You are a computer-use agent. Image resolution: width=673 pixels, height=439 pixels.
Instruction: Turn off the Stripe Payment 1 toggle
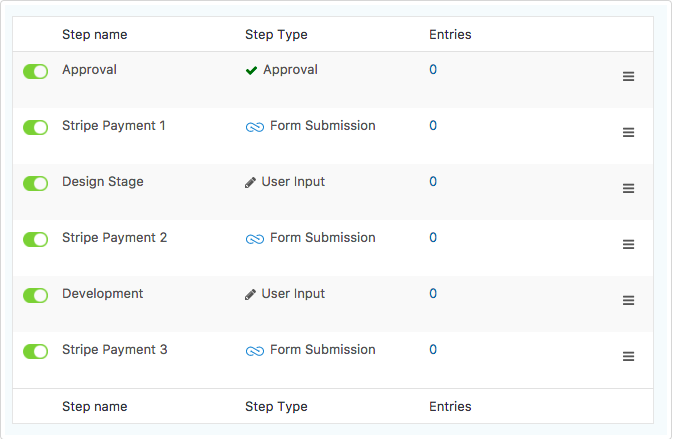(x=36, y=127)
